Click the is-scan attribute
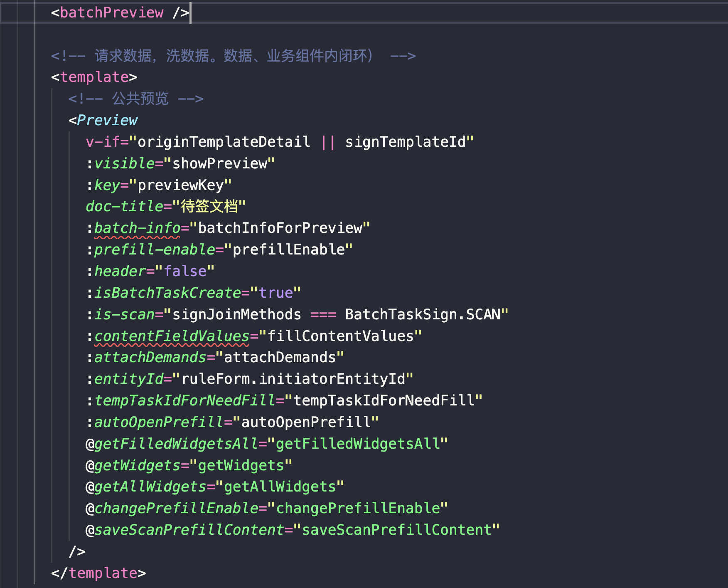The width and height of the screenshot is (728, 588). tap(124, 314)
